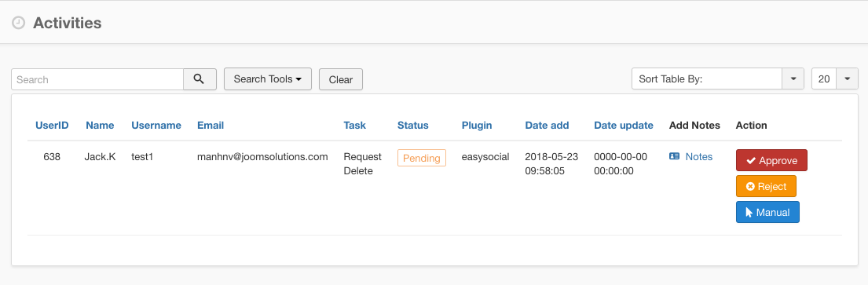
Task: Sort by Date add column header
Action: 547,125
